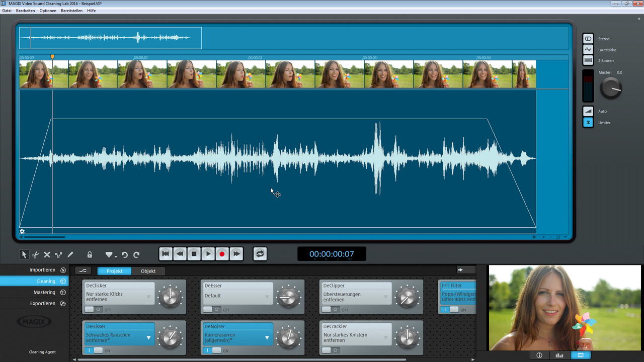Screen dimensions: 644x362
Task: Turn off the DeHisser switch
Action: pos(94,350)
